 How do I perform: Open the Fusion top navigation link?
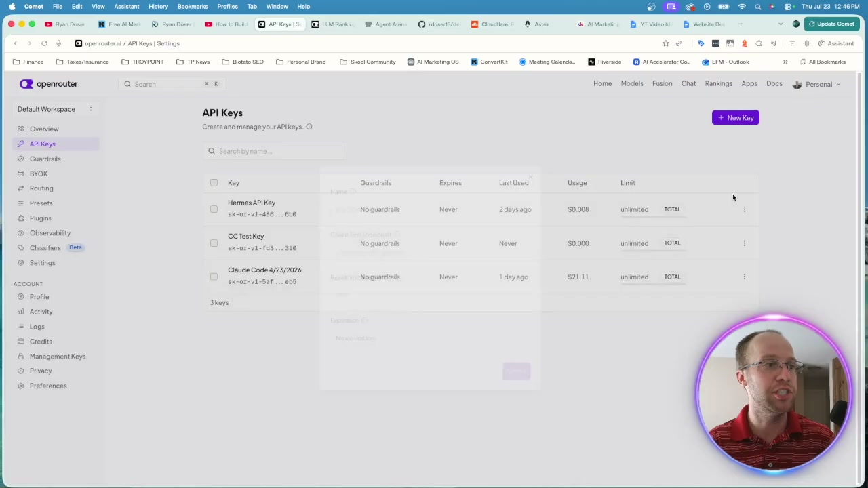coord(662,84)
